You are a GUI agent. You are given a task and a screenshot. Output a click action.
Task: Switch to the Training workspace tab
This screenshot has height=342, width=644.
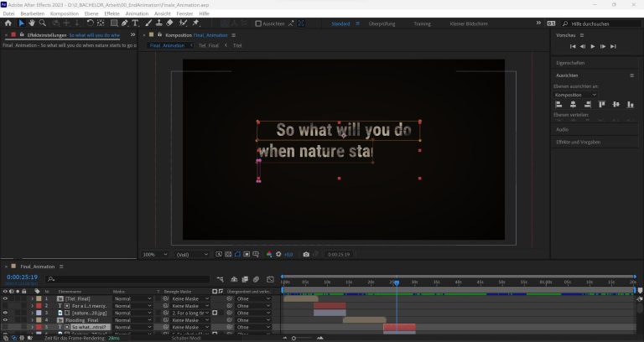click(421, 23)
